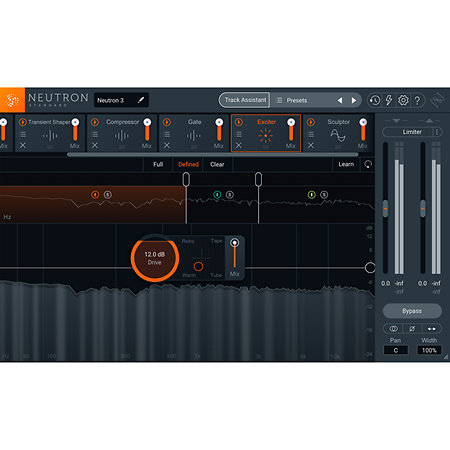This screenshot has height=450, width=450.
Task: Click the second crossover handle
Action: [258, 179]
